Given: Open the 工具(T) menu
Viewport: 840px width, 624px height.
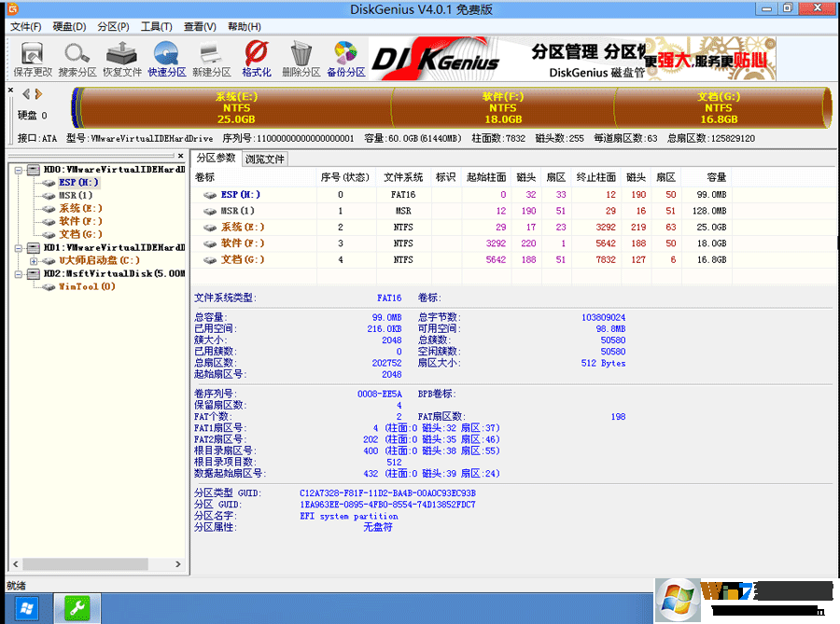Looking at the screenshot, I should click(155, 26).
